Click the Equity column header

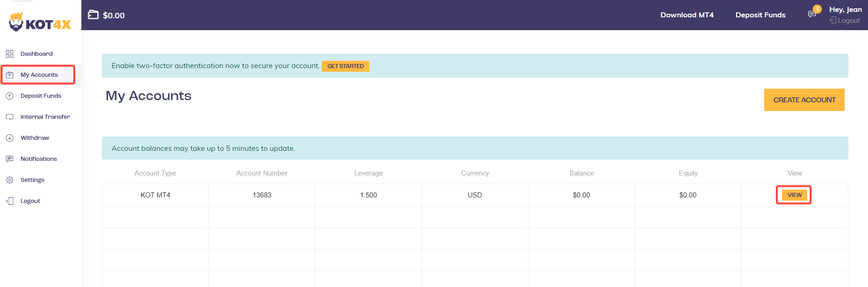coord(688,173)
